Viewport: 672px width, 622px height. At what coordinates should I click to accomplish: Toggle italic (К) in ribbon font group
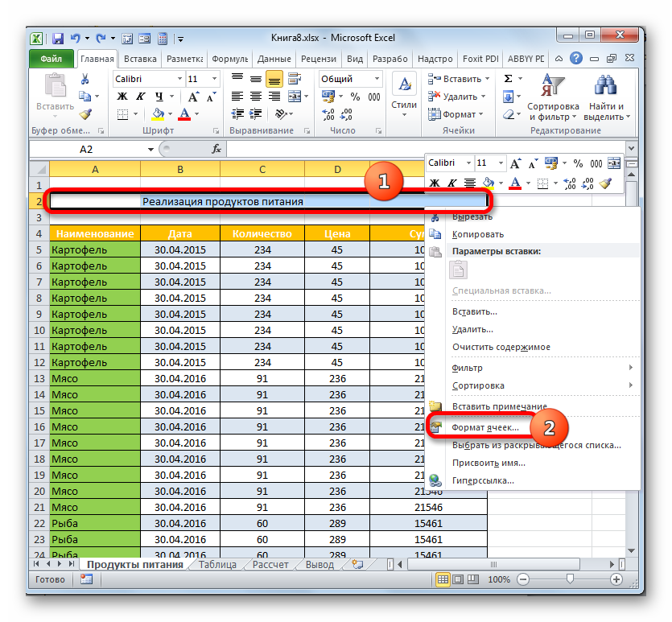click(141, 97)
